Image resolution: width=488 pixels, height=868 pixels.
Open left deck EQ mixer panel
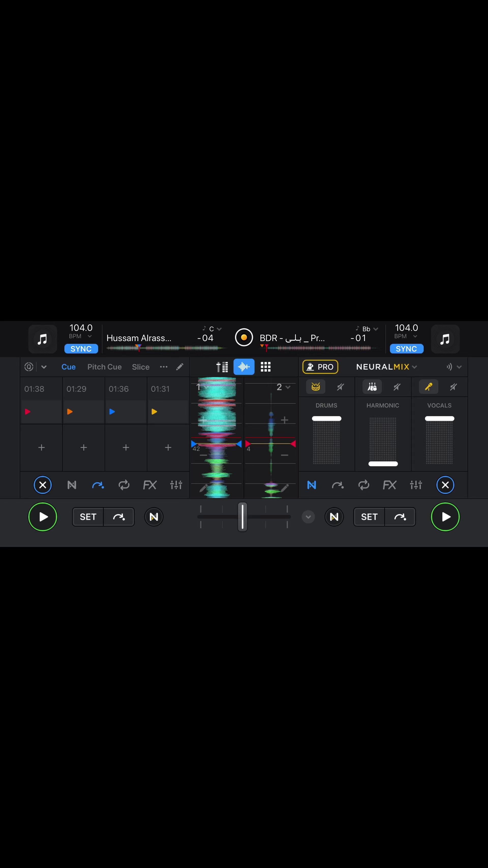pyautogui.click(x=176, y=485)
